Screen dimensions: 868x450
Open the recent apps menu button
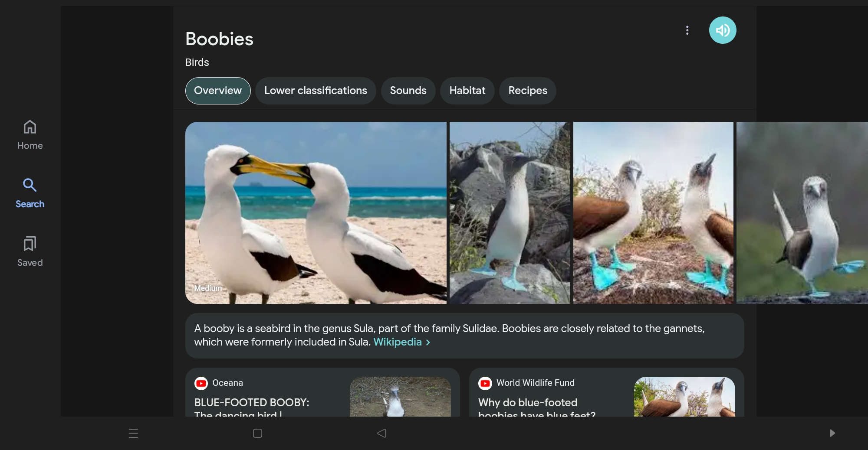tap(133, 433)
